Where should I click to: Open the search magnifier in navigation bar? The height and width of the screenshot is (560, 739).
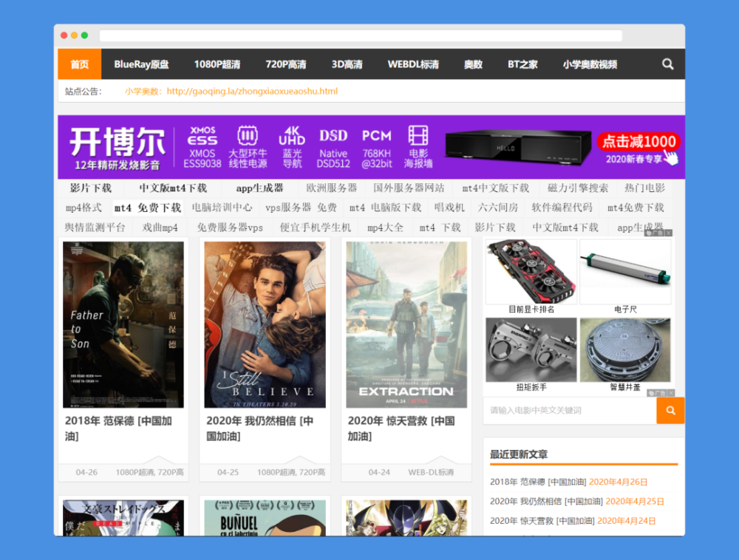coord(667,64)
